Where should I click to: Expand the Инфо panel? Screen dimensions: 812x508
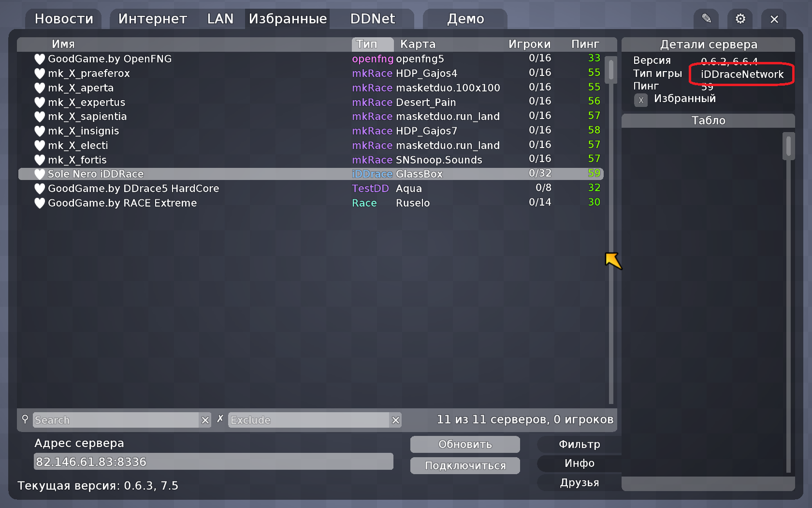(579, 463)
